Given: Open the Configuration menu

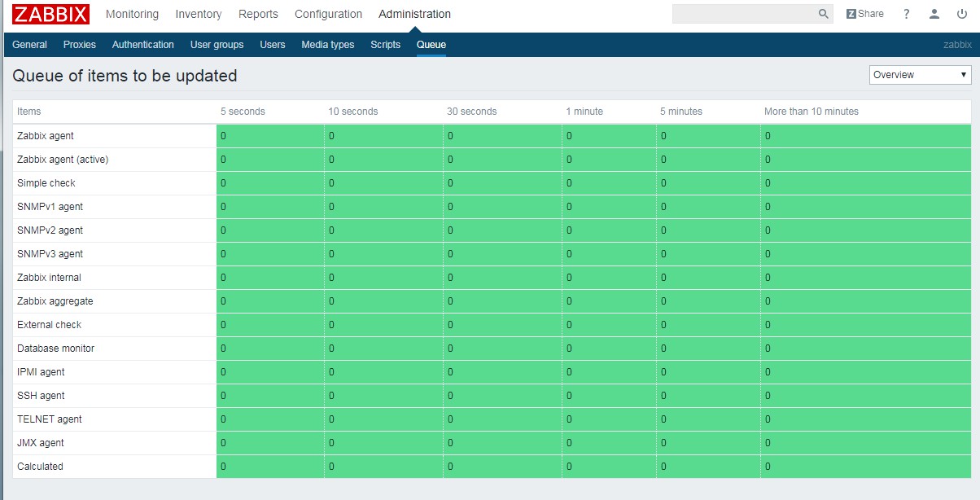Looking at the screenshot, I should click(x=328, y=14).
